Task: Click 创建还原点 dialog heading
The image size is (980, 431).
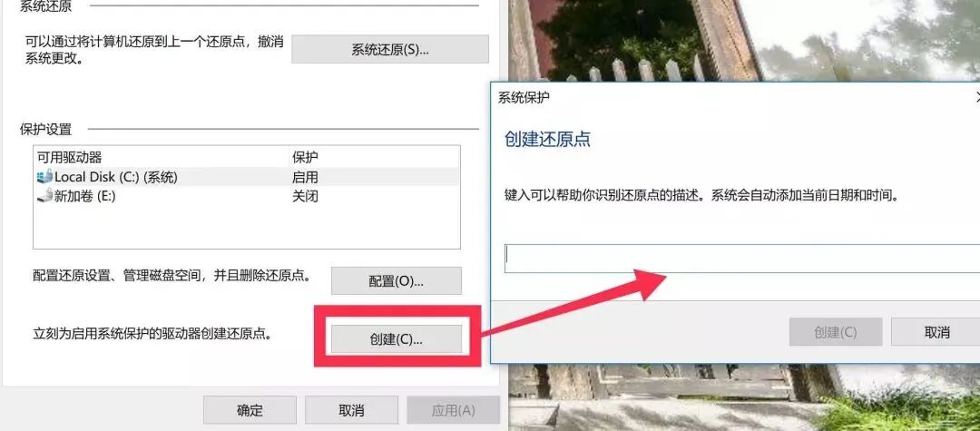Action: [x=547, y=139]
